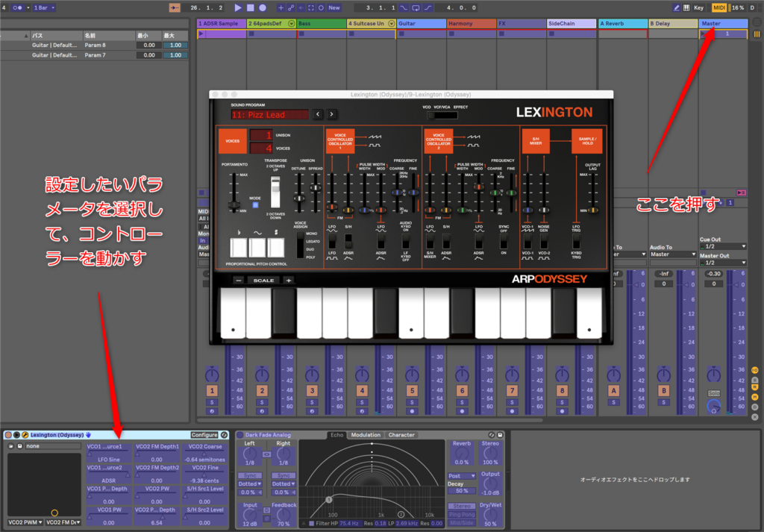This screenshot has width=764, height=532.
Task: Click the transport Stop button
Action: click(251, 7)
